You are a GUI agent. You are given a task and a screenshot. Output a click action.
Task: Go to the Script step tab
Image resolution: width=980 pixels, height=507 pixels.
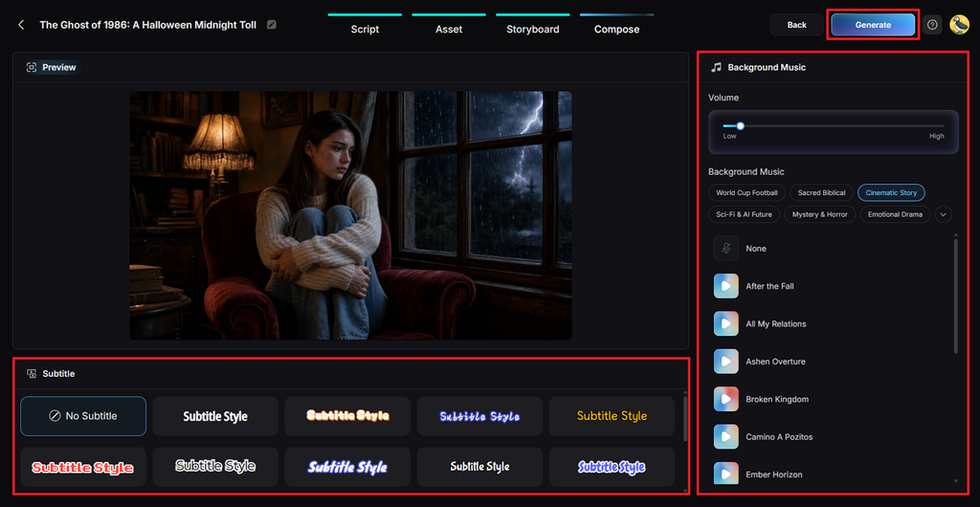point(365,30)
